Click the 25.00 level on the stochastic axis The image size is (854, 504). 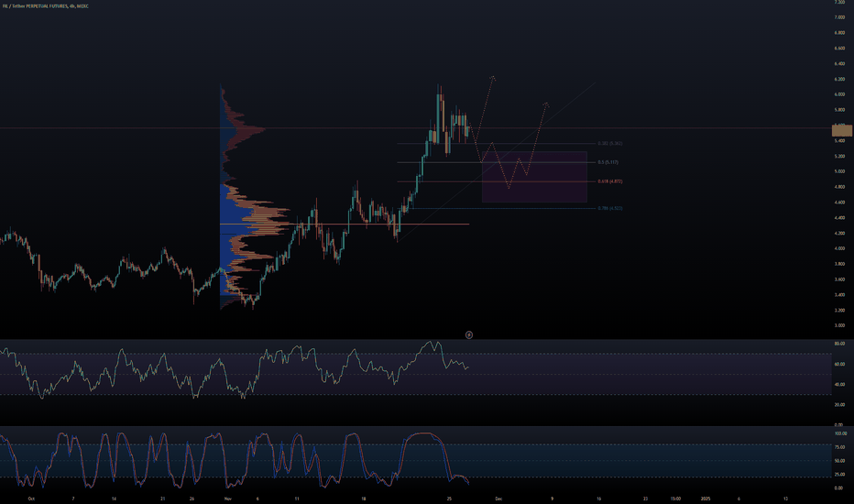point(839,475)
